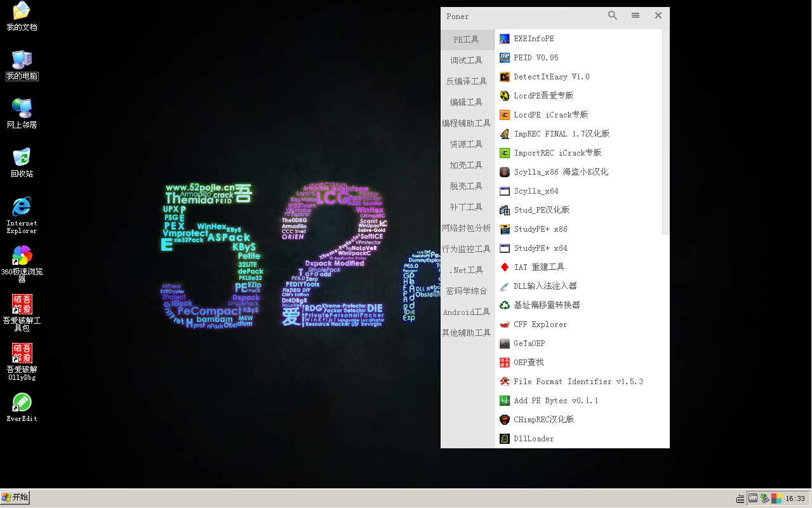This screenshot has width=812, height=508.
Task: Click the CFF Explorer text label
Action: [540, 324]
